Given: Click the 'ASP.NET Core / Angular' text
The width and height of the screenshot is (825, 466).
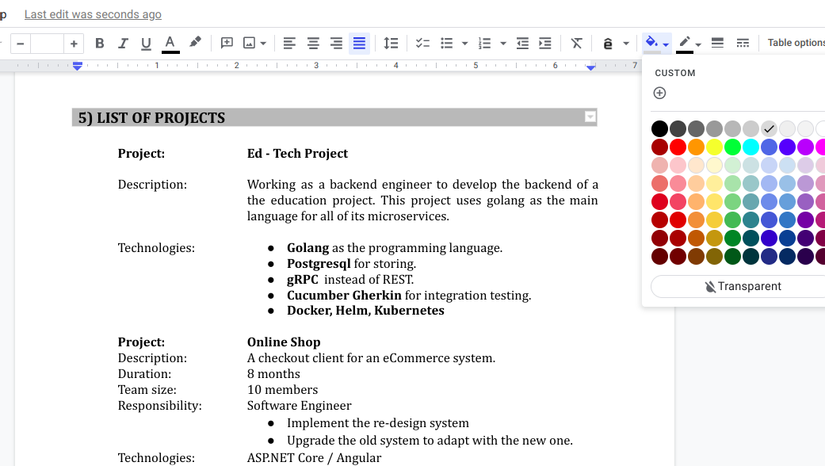Looking at the screenshot, I should (x=314, y=458).
